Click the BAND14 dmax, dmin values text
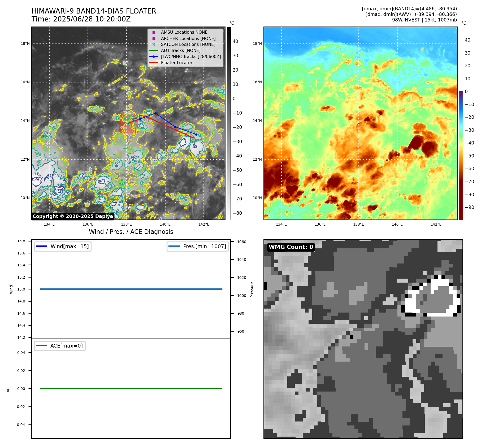The width and height of the screenshot is (481, 448). pyautogui.click(x=409, y=9)
